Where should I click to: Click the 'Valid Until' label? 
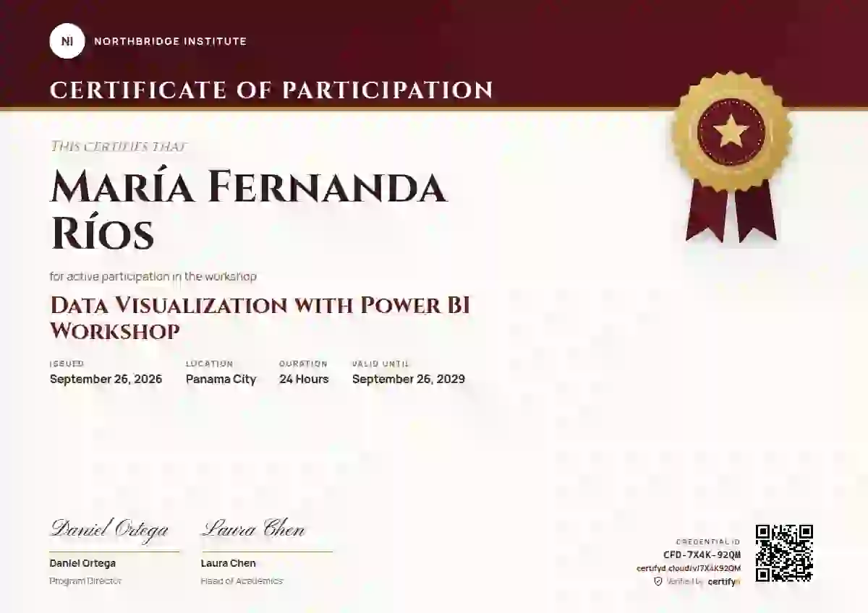pyautogui.click(x=380, y=364)
